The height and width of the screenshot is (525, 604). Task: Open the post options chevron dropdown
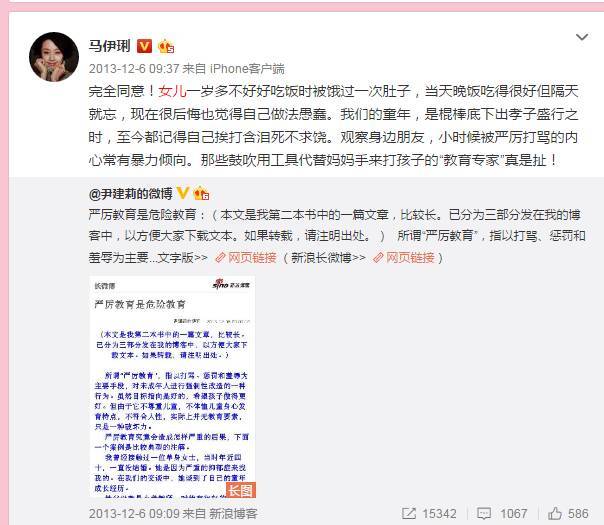tap(581, 37)
